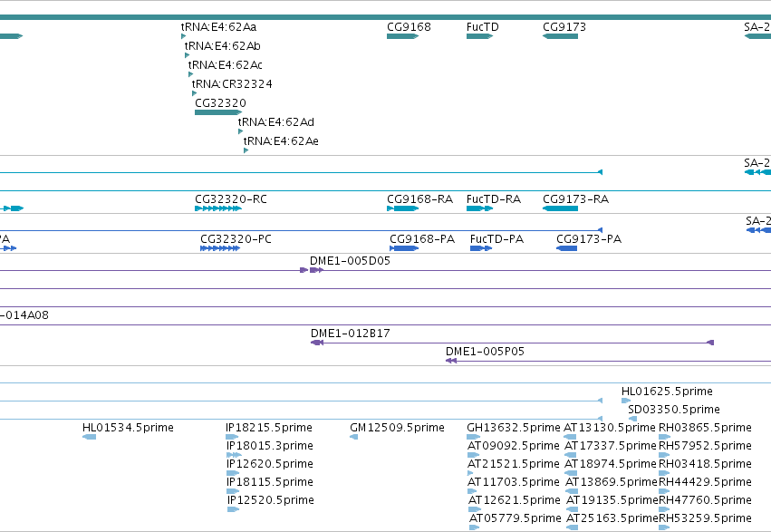Select transcript CG32320-RC
Image resolution: width=771 pixels, height=532 pixels.
tap(218, 208)
